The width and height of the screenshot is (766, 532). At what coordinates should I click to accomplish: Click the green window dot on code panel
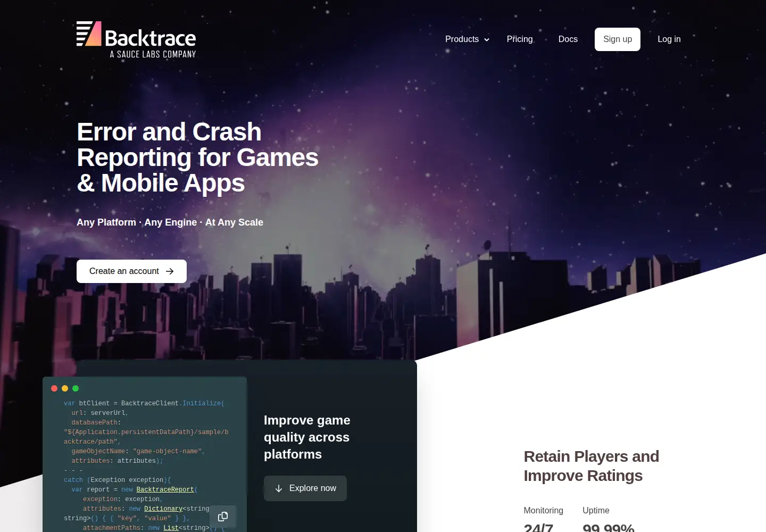pos(76,388)
